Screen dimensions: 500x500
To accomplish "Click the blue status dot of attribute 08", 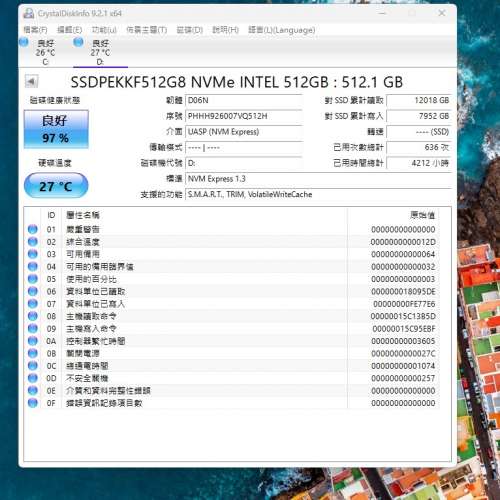I will click(33, 316).
